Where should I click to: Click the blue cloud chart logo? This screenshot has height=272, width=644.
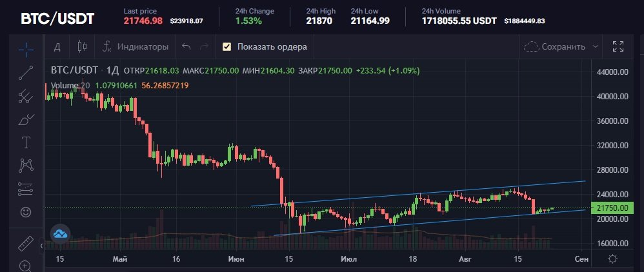pyautogui.click(x=61, y=234)
